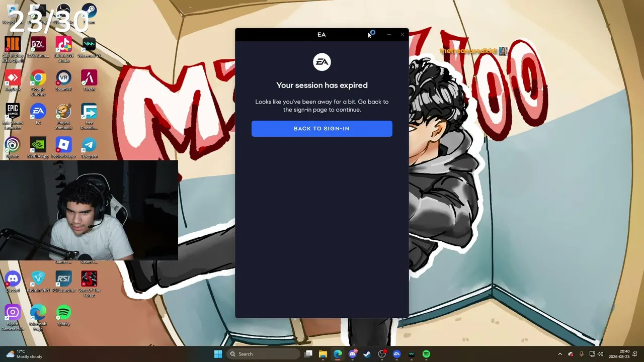The height and width of the screenshot is (362, 644).
Task: Select the DZSALauncher desktop icon
Action: [38, 47]
